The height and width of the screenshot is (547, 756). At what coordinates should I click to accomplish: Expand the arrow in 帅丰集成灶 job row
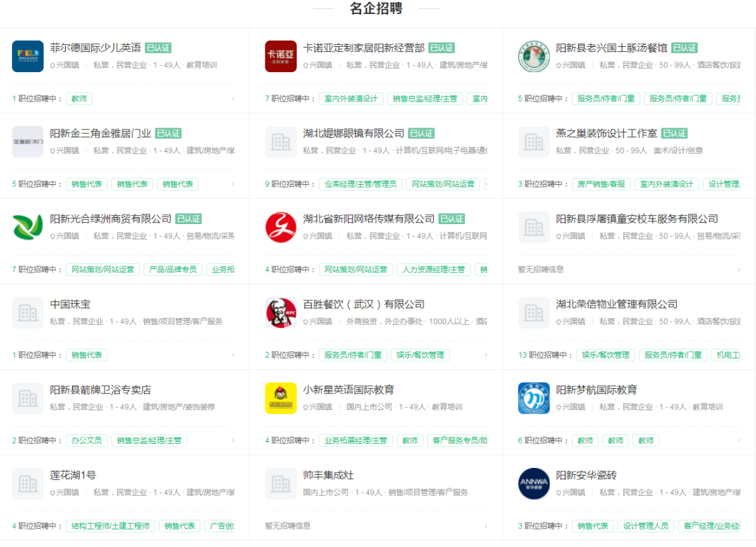tap(486, 526)
